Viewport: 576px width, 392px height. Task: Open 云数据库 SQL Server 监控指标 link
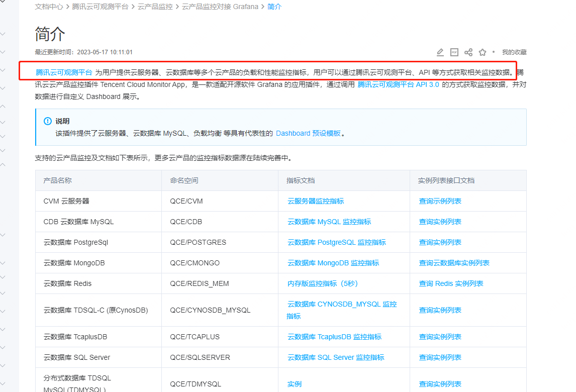click(336, 357)
